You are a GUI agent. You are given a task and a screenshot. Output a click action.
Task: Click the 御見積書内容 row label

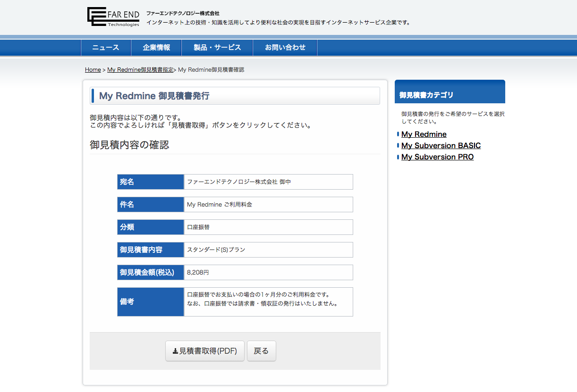pyautogui.click(x=151, y=250)
